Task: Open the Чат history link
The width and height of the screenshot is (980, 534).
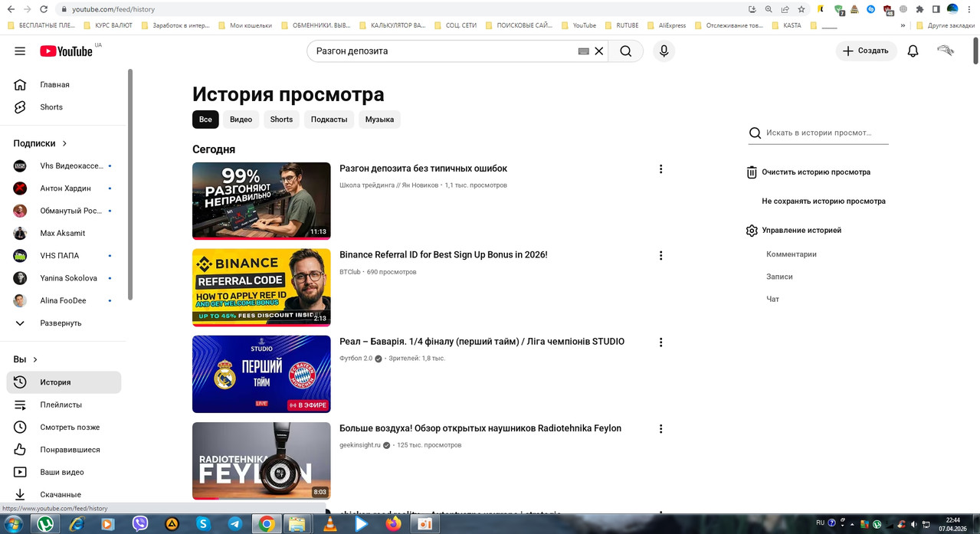Action: (x=772, y=299)
